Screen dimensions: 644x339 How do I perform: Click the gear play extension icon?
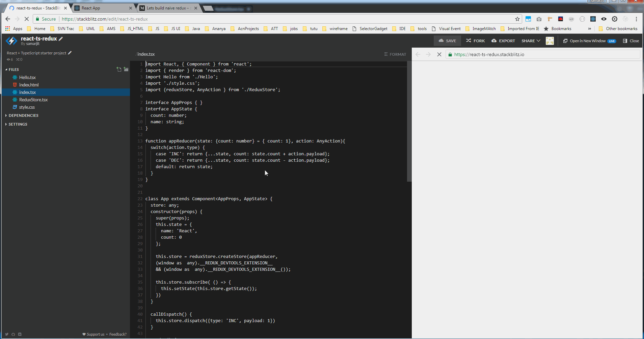(x=615, y=19)
